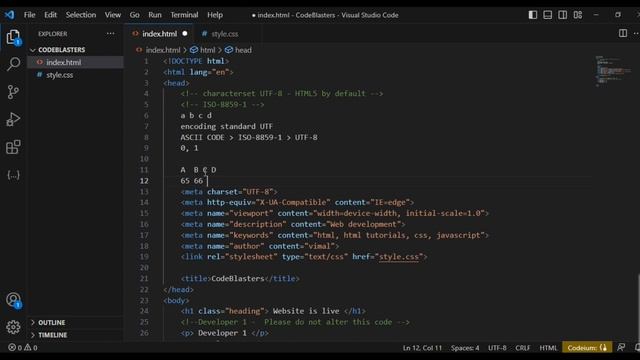The height and width of the screenshot is (360, 640).
Task: Toggle the secondary side bar layout icon
Action: tap(562, 15)
